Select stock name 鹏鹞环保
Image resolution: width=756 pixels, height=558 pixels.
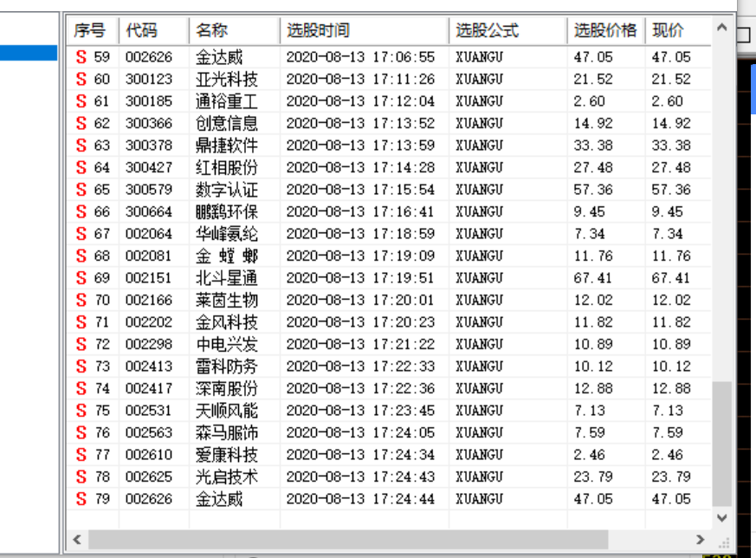227,211
